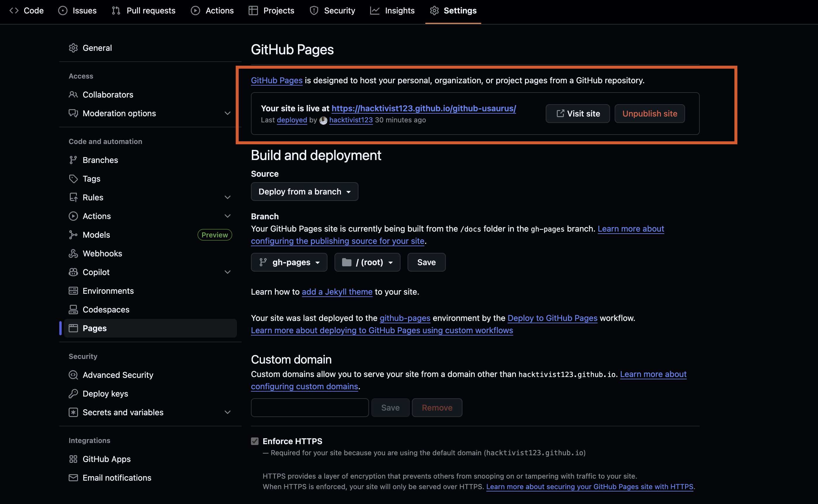
Task: Click the Environments server icon
Action: tap(73, 291)
